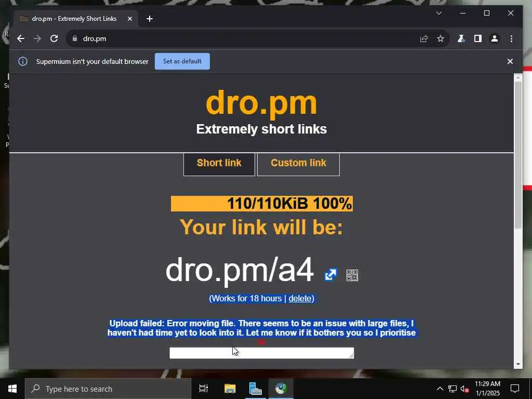532x399 pixels.
Task: Reload the dro.pm page
Action: point(54,38)
